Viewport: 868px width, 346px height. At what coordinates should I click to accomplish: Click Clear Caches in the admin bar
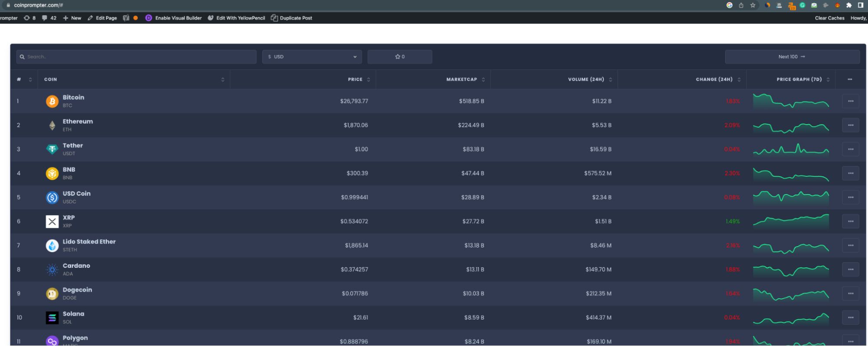pos(829,18)
